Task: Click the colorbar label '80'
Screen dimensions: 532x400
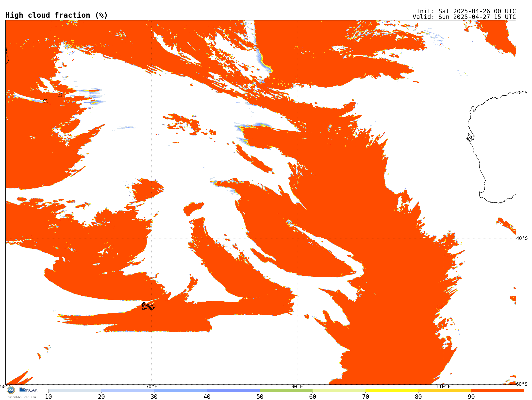Action: coord(418,397)
